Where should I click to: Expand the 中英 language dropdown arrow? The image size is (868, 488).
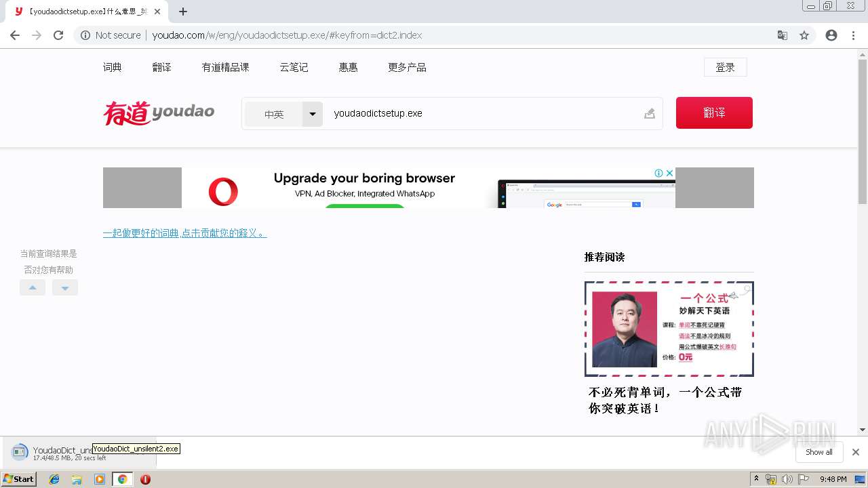coord(313,114)
